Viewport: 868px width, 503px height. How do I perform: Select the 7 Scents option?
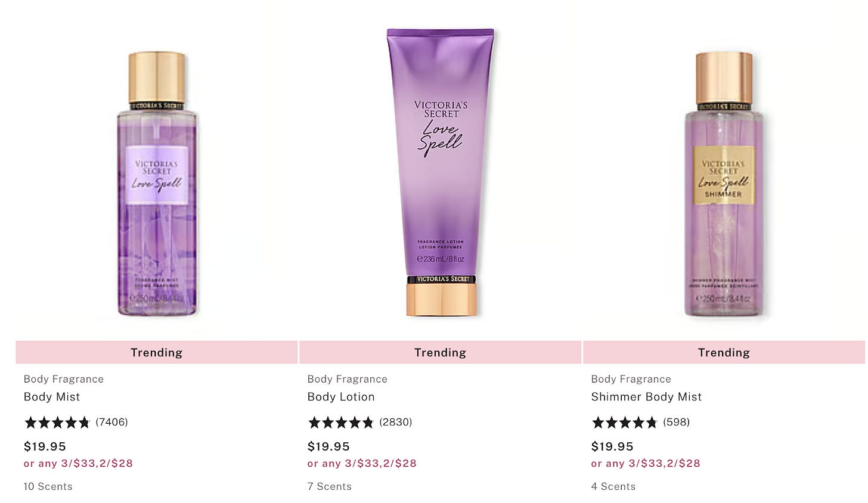(330, 486)
